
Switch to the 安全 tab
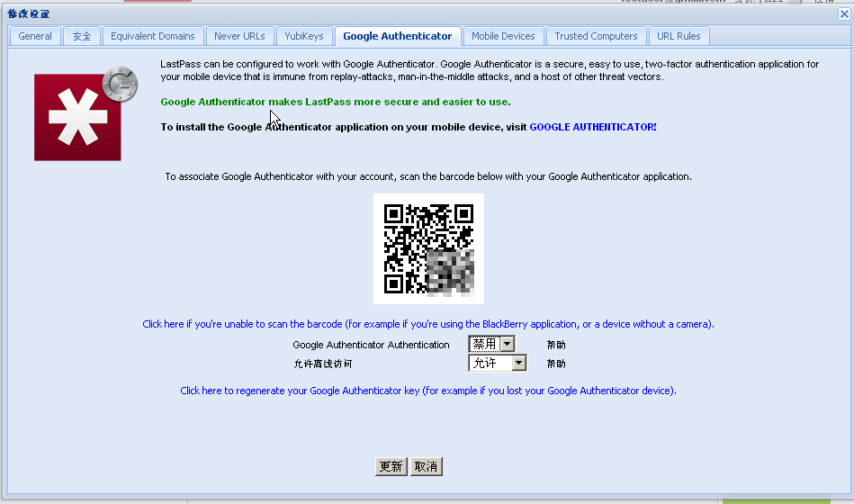(x=82, y=36)
